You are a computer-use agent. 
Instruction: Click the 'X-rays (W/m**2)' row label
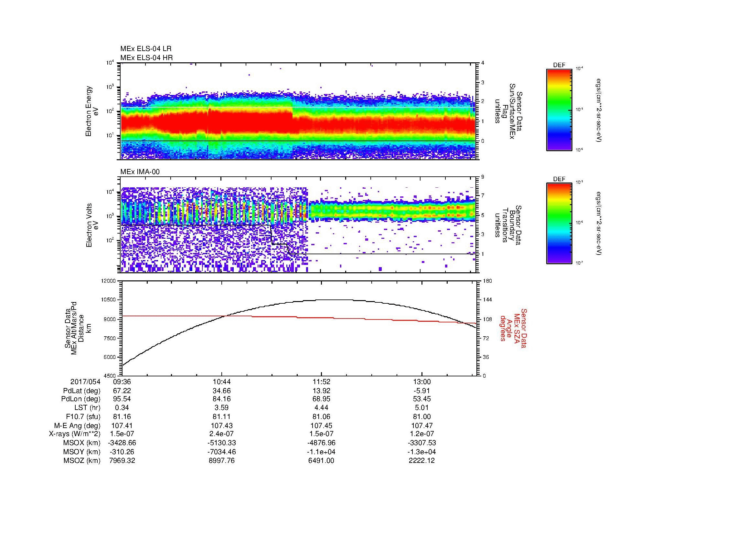coord(75,434)
